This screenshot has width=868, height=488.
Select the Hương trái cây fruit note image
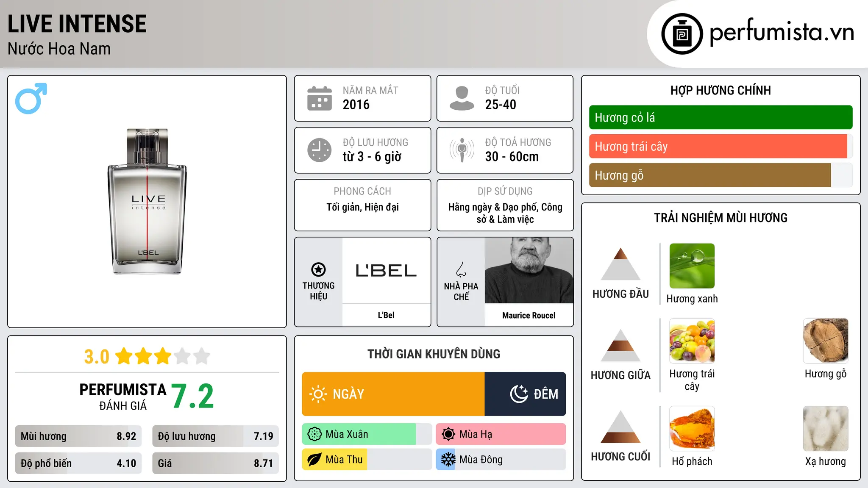(692, 341)
